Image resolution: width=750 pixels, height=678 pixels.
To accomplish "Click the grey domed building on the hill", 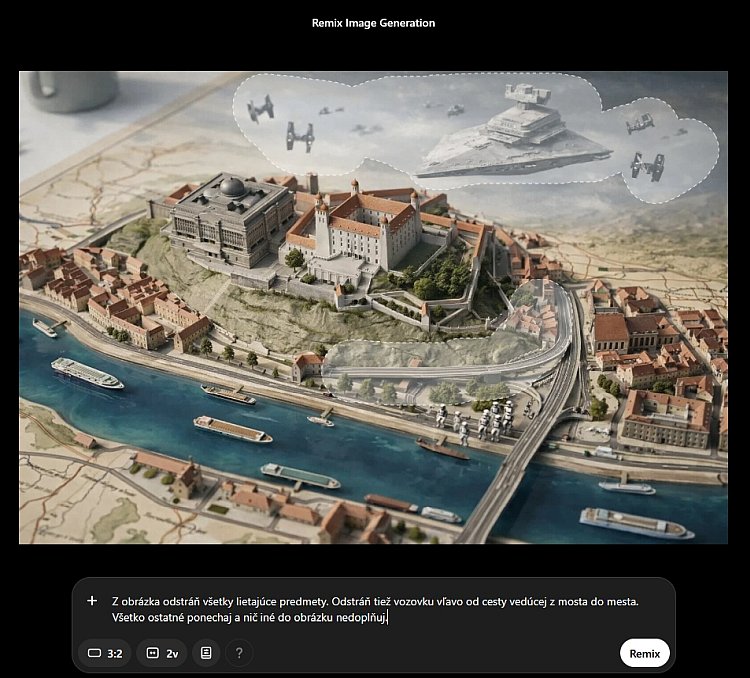I will 231,219.
